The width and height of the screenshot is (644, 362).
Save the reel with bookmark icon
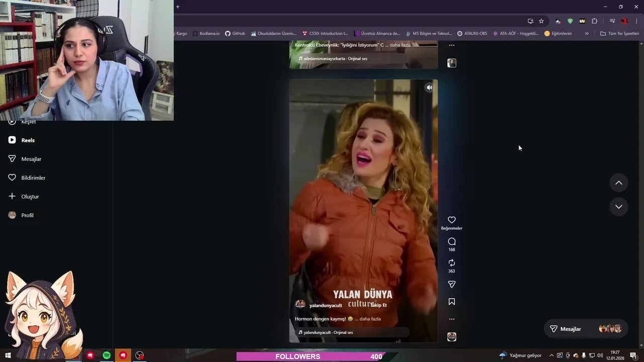[452, 302]
